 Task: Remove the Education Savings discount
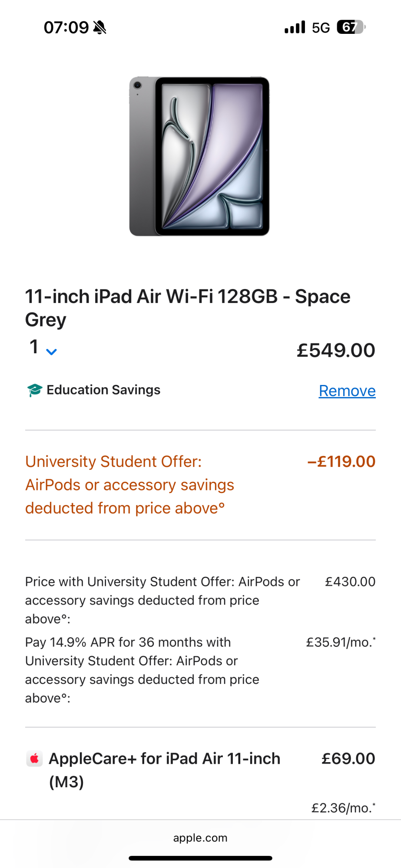click(347, 391)
